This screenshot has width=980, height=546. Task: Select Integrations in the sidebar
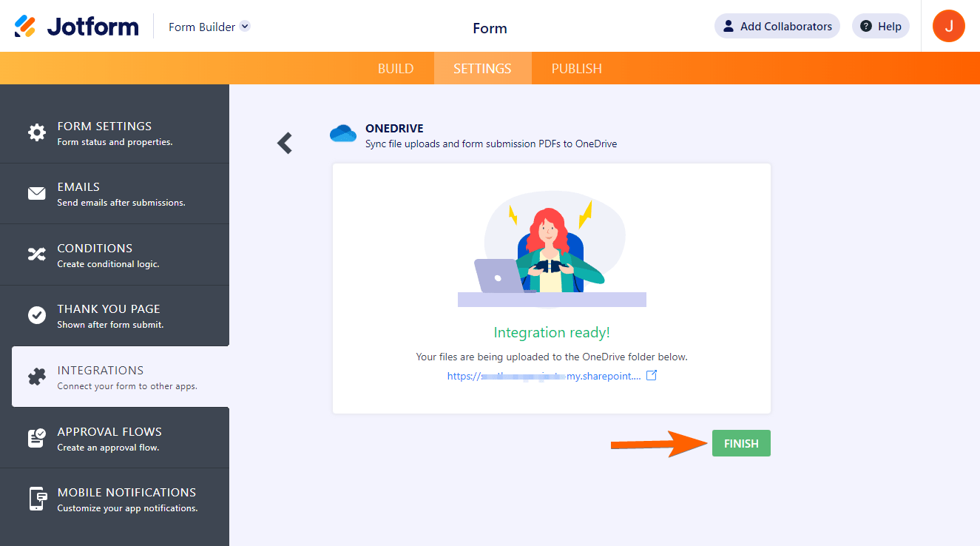click(x=121, y=377)
